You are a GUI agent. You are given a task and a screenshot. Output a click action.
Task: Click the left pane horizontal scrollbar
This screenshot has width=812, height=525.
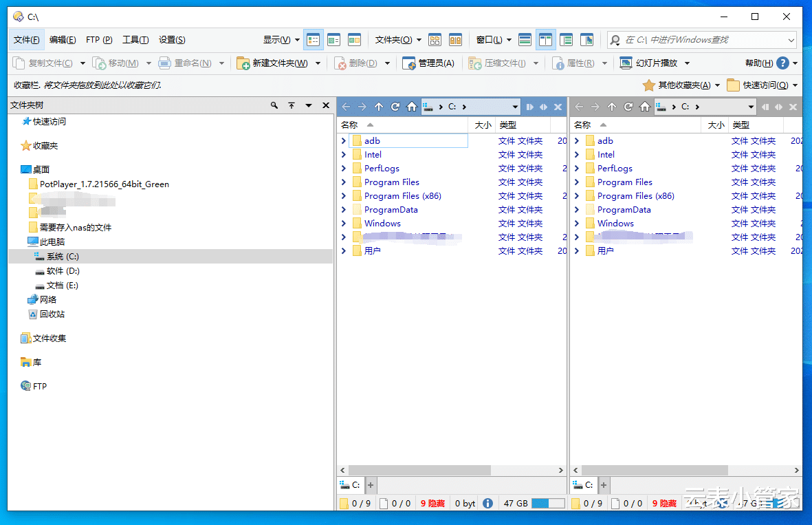tap(419, 470)
